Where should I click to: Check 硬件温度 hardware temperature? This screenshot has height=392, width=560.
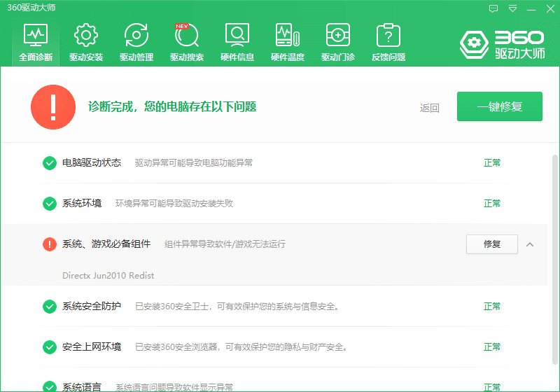click(x=288, y=43)
